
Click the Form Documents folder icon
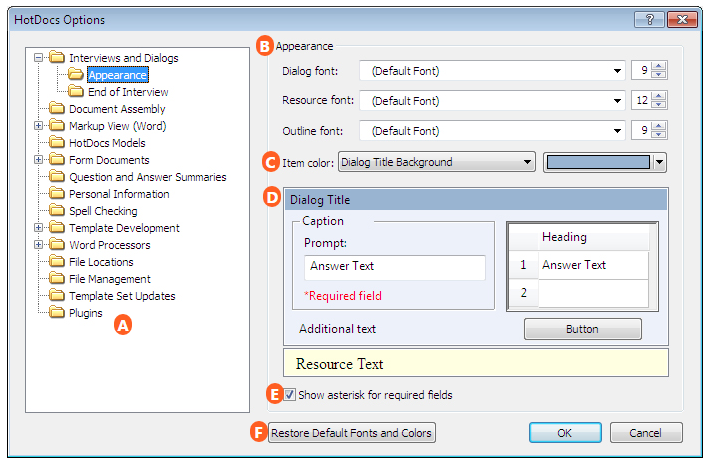pyautogui.click(x=57, y=159)
